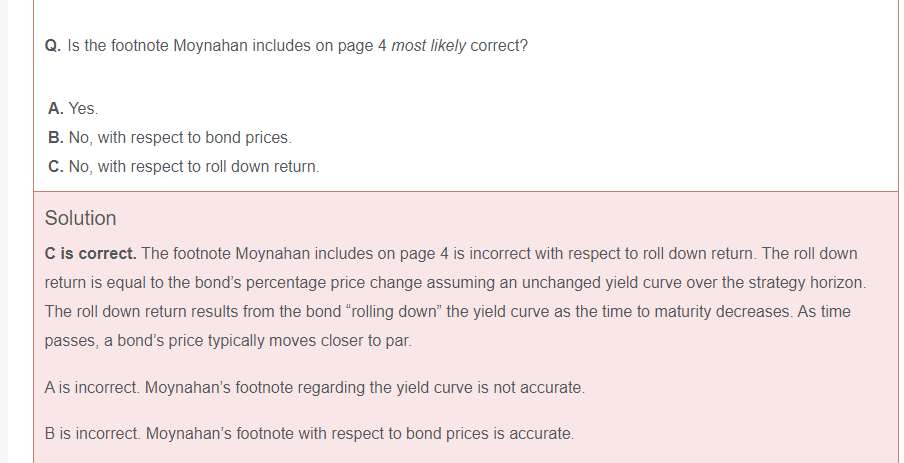904x463 pixels.
Task: Click the bold "Q." question label
Action: point(53,47)
